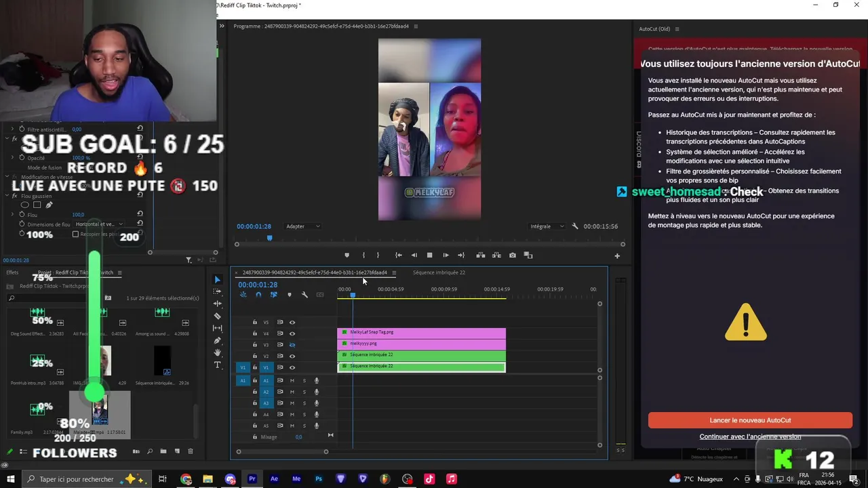Create a new bin in the Project panel

pyautogui.click(x=163, y=451)
